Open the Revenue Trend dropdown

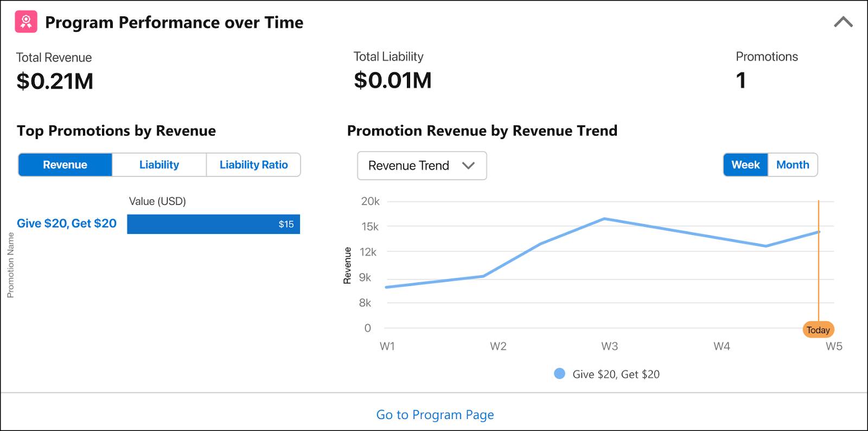422,166
